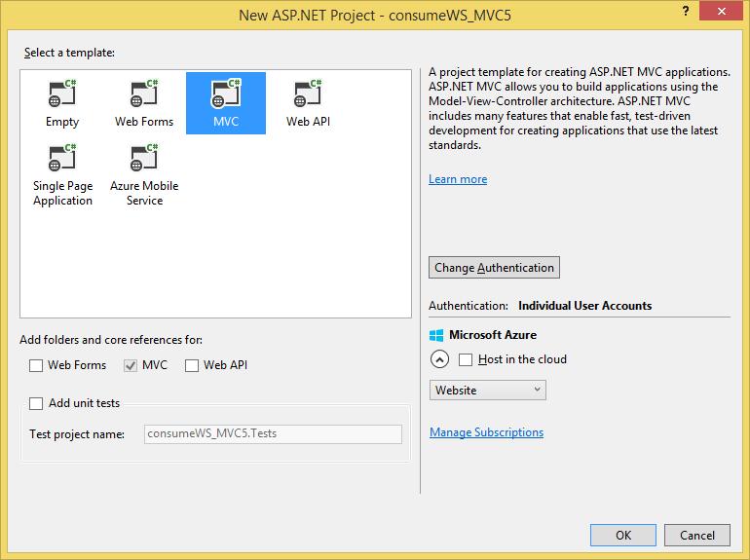Collapse the Microsoft Azure section chevron
Screen dimensions: 750x560
(439, 359)
